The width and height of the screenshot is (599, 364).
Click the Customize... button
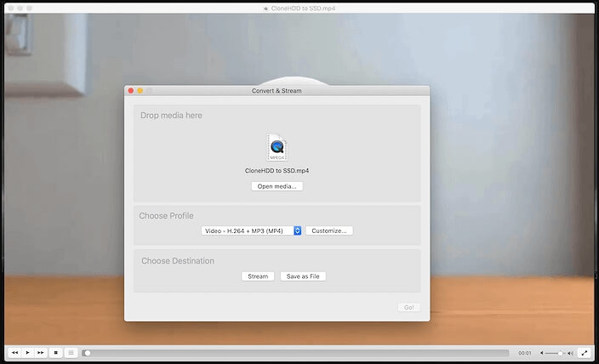(x=329, y=230)
